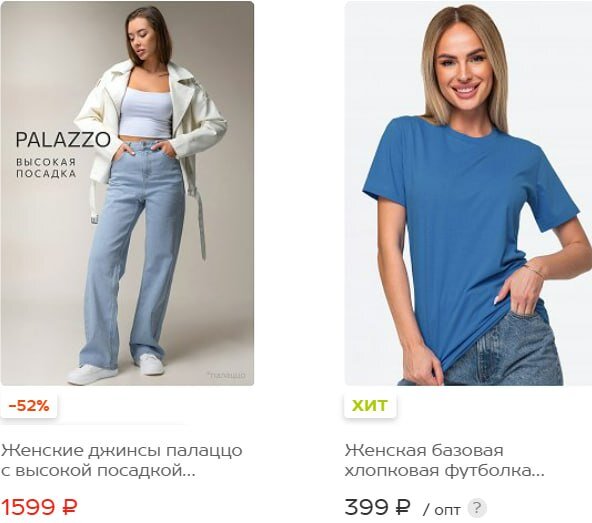Image resolution: width=592 pixels, height=523 pixels.
Task: Open the Женская базовая хлопковая футболка title
Action: click(x=444, y=460)
